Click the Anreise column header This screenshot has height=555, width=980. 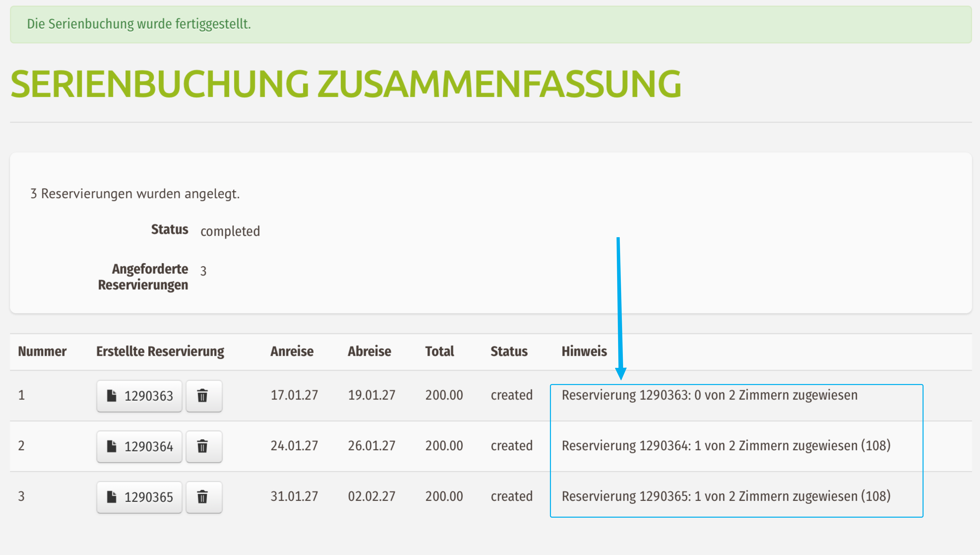[292, 351]
